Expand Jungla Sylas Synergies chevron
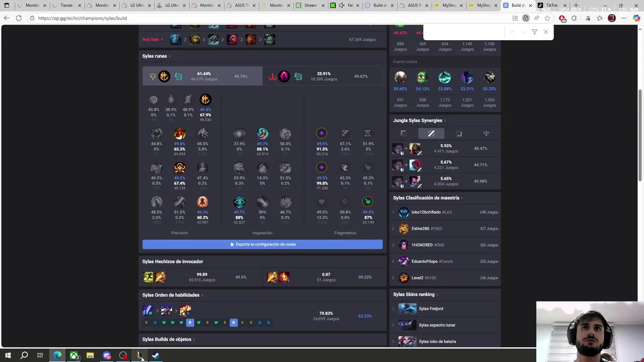Image resolution: width=644 pixels, height=362 pixels. (x=445, y=121)
